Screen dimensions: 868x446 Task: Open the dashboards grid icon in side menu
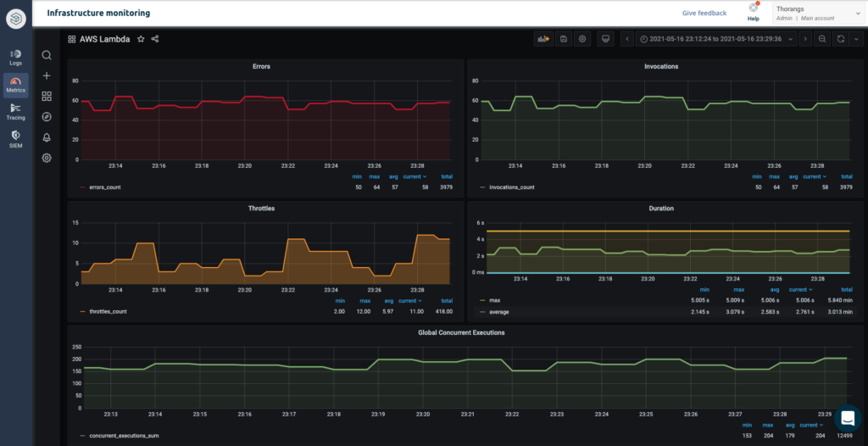click(x=47, y=97)
